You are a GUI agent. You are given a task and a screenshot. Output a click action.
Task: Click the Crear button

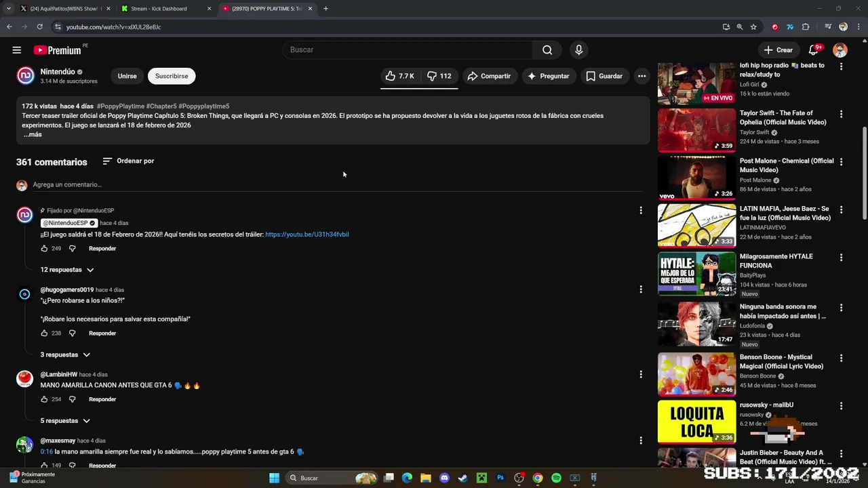click(778, 50)
